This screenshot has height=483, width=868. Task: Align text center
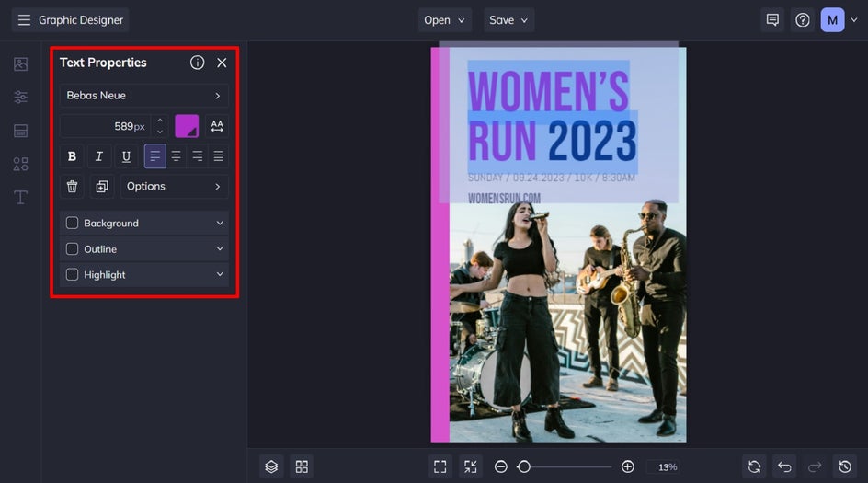tap(176, 156)
